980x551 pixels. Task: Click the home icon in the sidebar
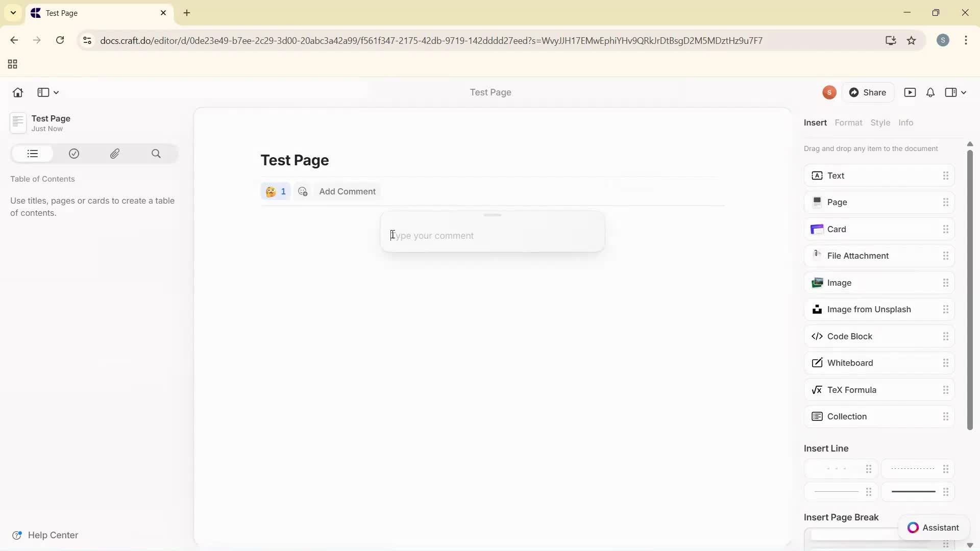17,92
